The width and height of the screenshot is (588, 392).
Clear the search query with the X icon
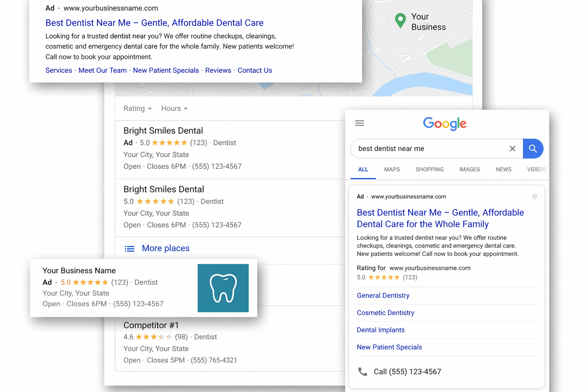coord(512,149)
